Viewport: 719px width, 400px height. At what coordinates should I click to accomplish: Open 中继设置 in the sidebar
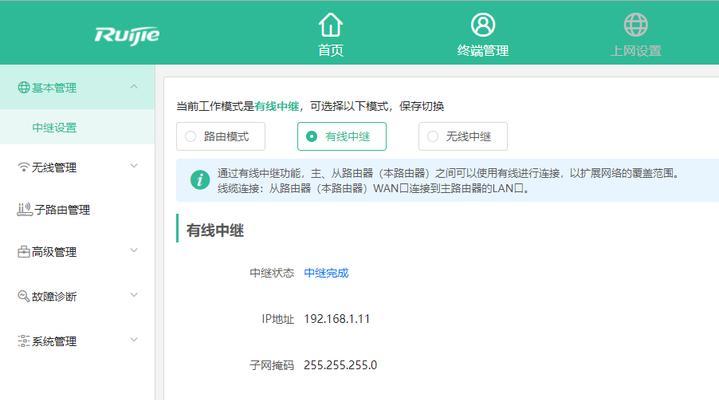click(x=54, y=128)
